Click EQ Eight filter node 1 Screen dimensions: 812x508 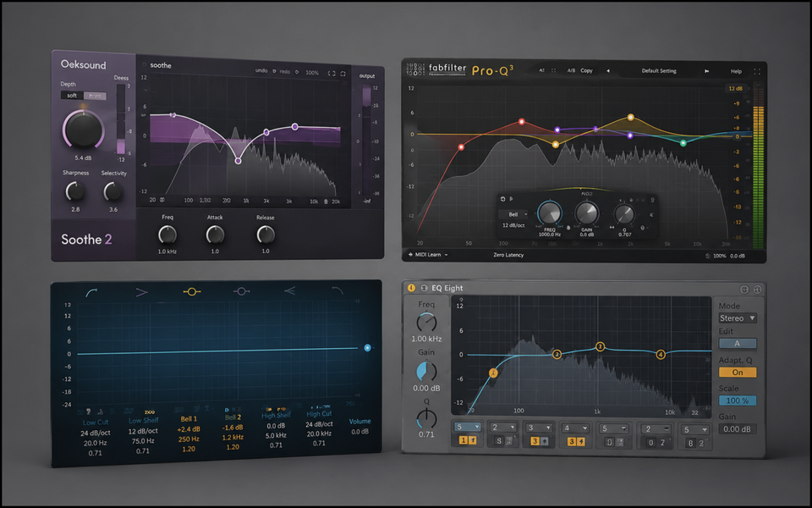[x=493, y=373]
